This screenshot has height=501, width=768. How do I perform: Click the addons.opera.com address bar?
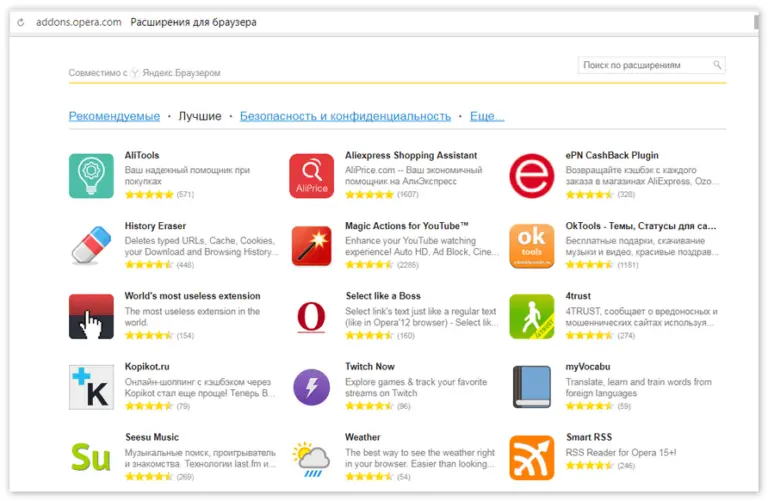(78, 22)
